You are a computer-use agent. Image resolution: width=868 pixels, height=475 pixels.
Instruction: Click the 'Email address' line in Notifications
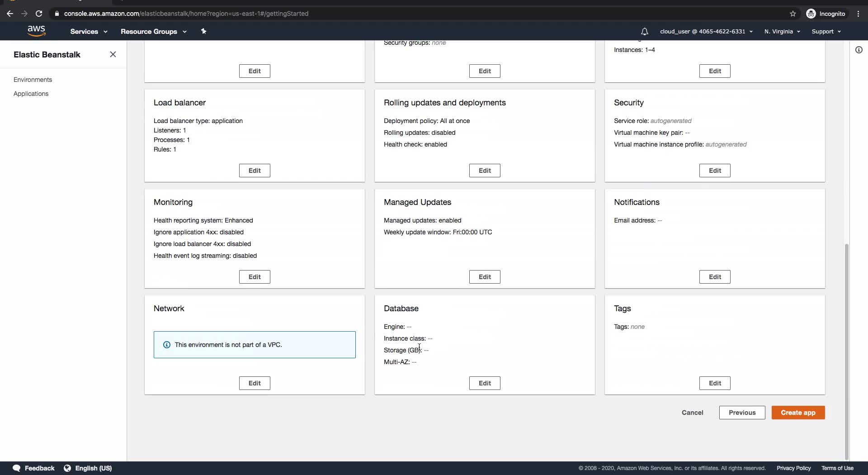point(638,220)
